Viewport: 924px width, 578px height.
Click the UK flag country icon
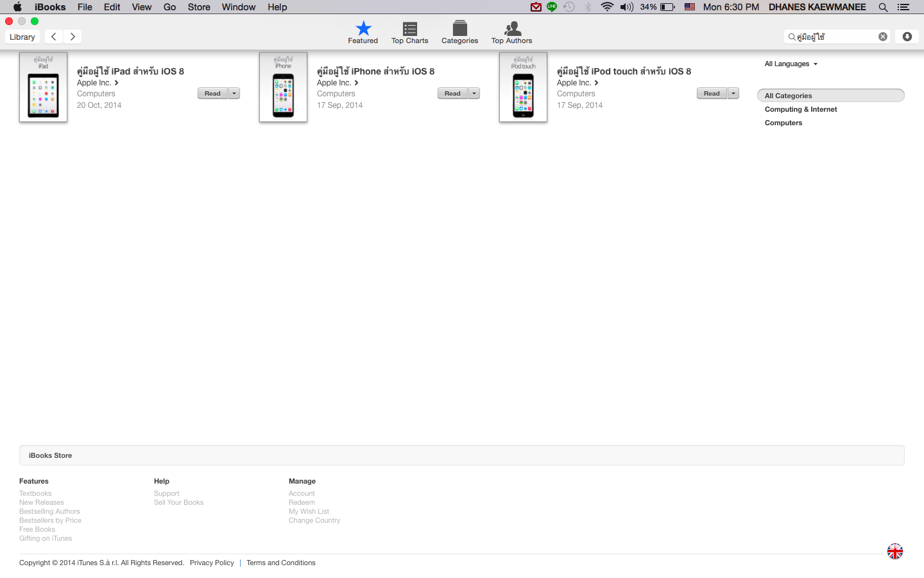[x=895, y=552]
